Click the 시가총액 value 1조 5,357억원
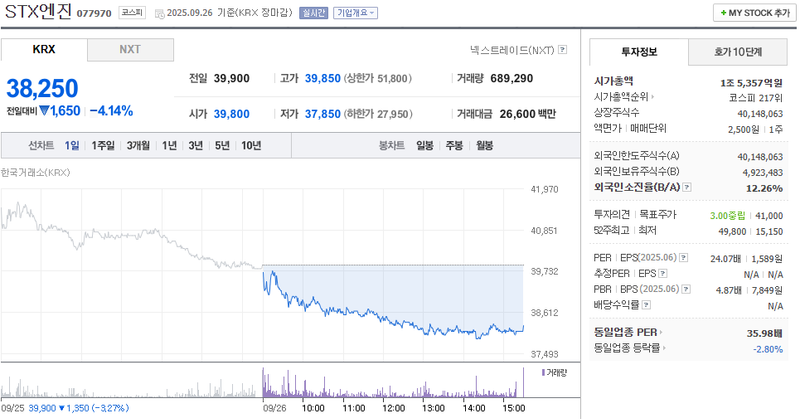The width and height of the screenshot is (800, 419). 751,83
